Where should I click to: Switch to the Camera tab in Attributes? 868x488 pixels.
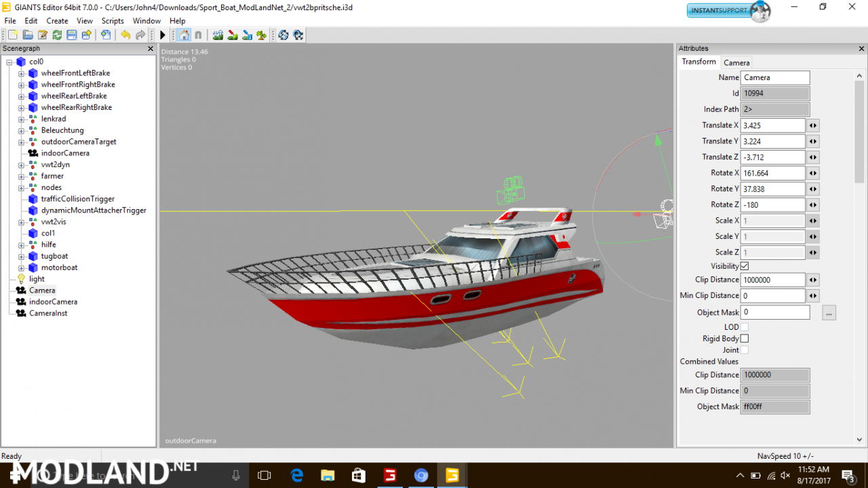pyautogui.click(x=736, y=62)
